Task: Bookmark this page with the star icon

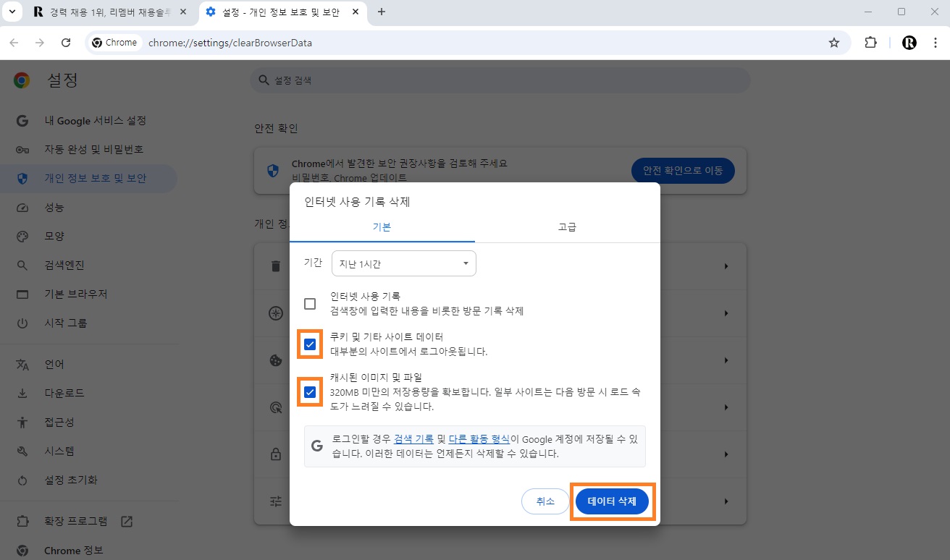Action: pyautogui.click(x=834, y=43)
